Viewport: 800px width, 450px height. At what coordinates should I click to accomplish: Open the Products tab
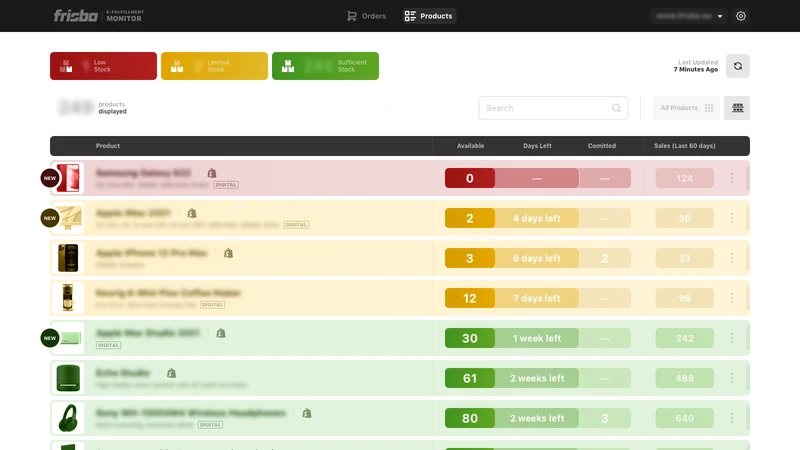[429, 16]
